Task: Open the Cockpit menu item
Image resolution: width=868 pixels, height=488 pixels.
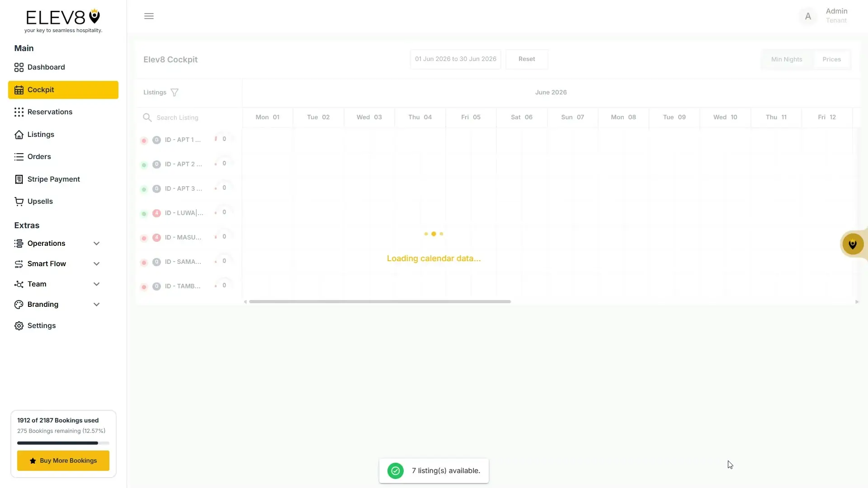Action: [x=63, y=90]
